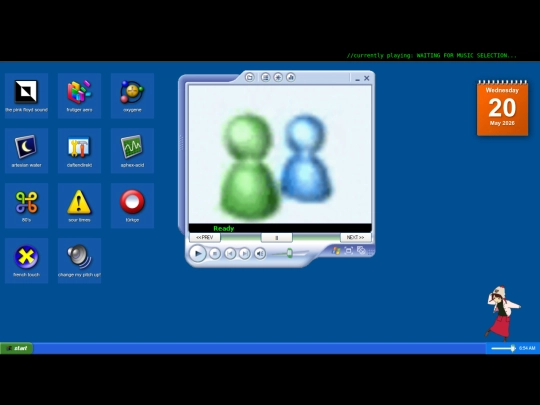Click the music note icon in player title bar
The width and height of the screenshot is (540, 405).
tap(291, 77)
